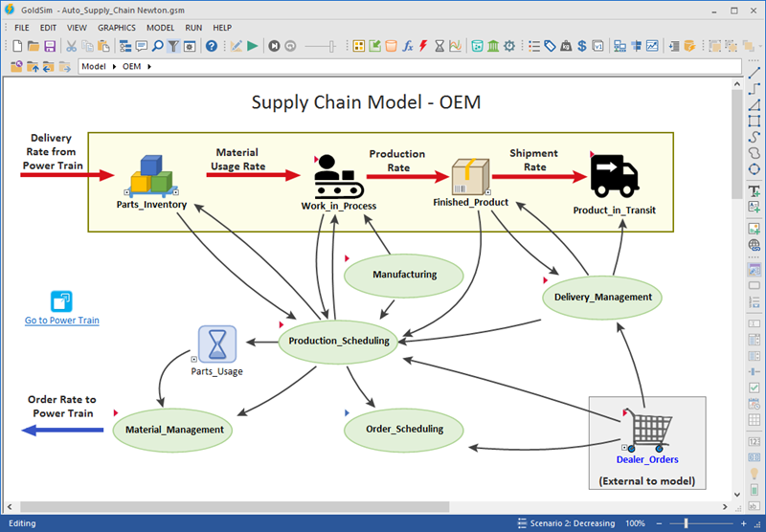Open the magnifier Find tool
This screenshot has width=766, height=532.
pyautogui.click(x=157, y=46)
